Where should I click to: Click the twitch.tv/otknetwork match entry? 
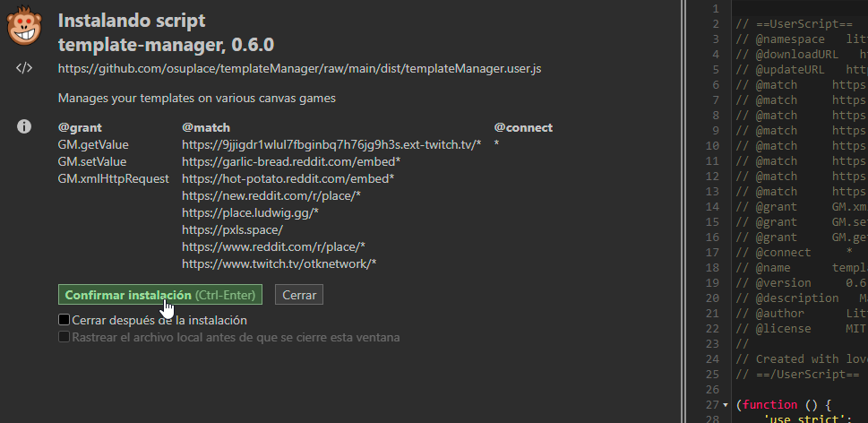pyautogui.click(x=279, y=263)
